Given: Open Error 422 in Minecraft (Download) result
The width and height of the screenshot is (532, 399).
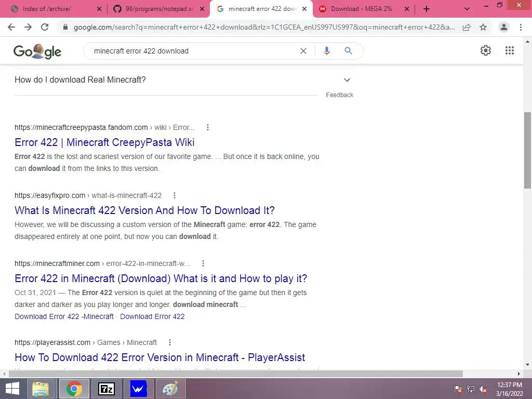Looking at the screenshot, I should (x=161, y=278).
